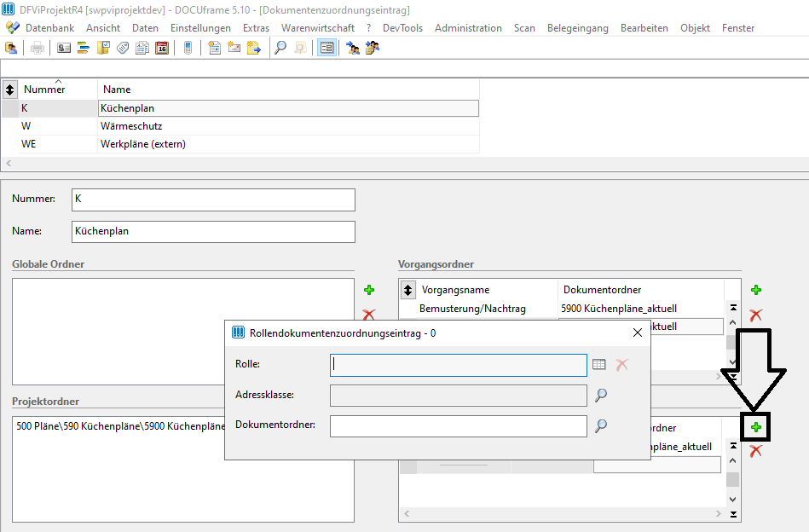Select the Küchenplan row
The width and height of the screenshot is (809, 532).
(240, 108)
